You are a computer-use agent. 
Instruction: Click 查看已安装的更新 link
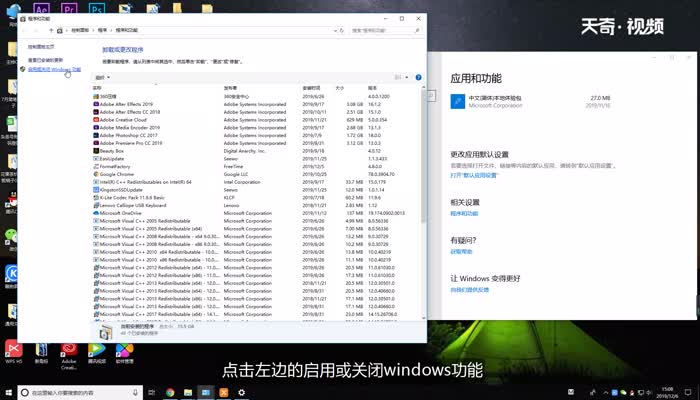(x=45, y=60)
